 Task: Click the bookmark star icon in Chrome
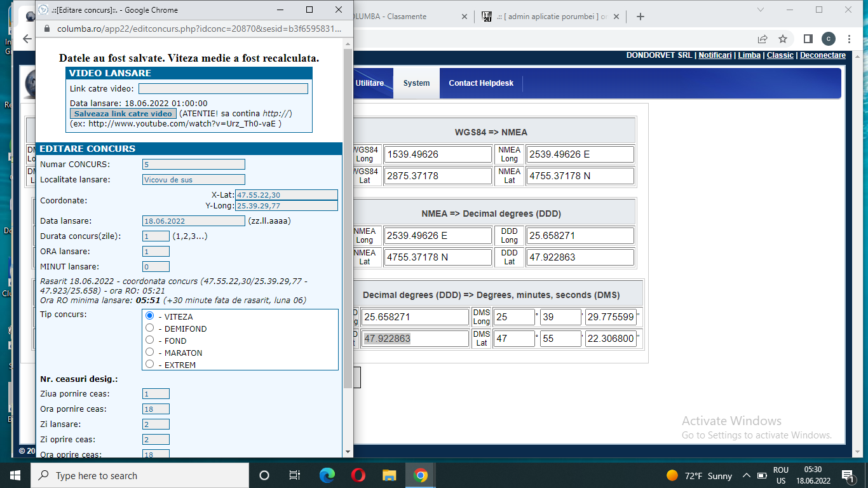(x=783, y=39)
